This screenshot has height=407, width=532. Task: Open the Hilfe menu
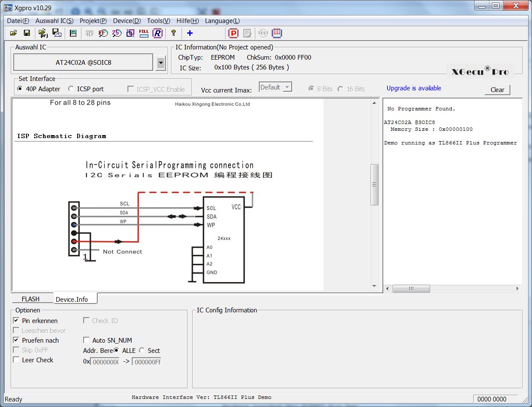[188, 20]
